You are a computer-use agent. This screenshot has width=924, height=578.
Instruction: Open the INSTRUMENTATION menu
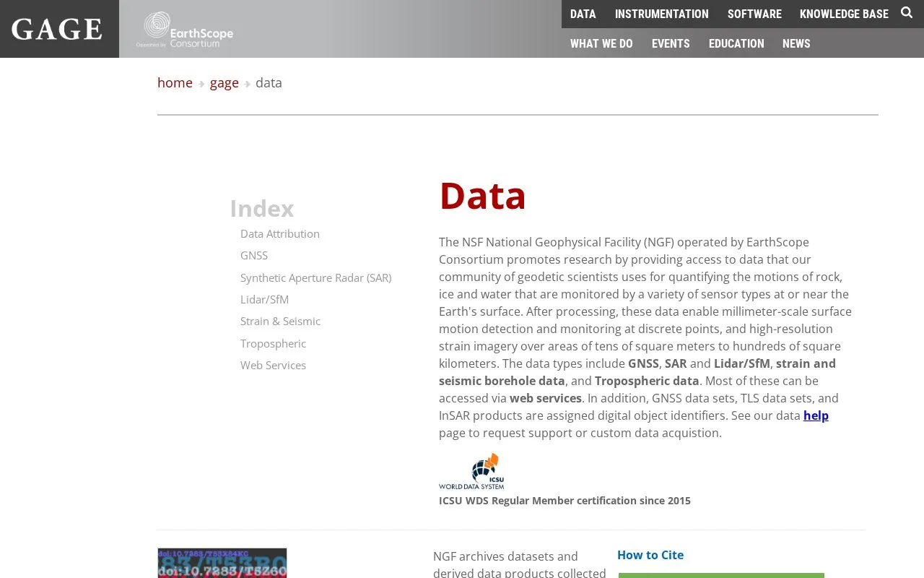click(x=662, y=14)
